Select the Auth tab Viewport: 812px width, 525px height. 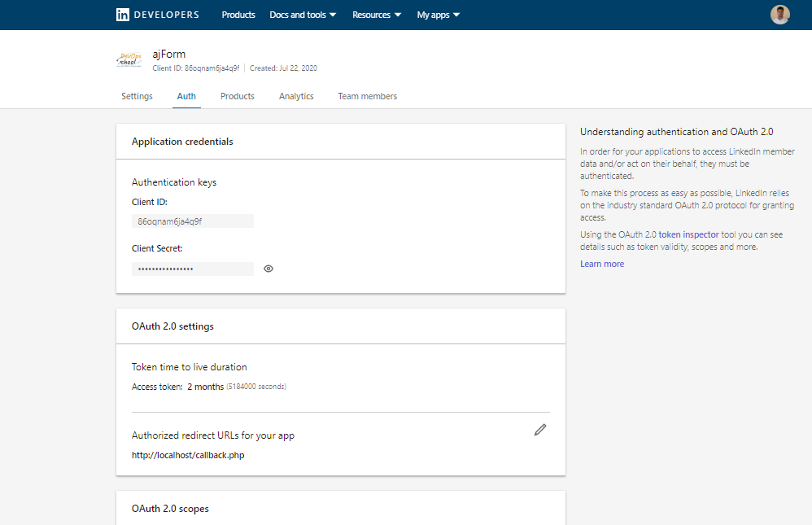pyautogui.click(x=186, y=96)
